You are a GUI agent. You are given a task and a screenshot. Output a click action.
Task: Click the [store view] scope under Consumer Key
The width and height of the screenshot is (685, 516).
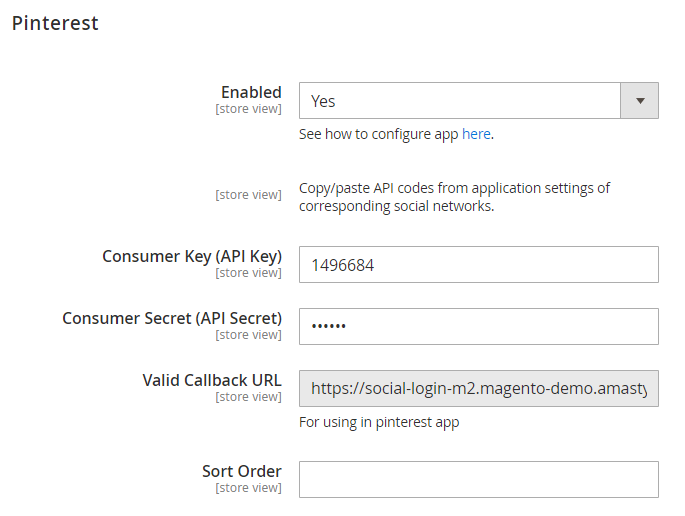249,273
